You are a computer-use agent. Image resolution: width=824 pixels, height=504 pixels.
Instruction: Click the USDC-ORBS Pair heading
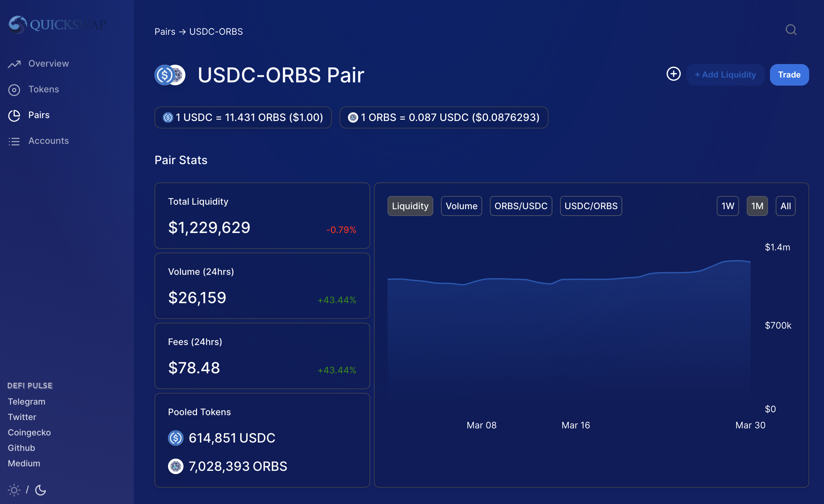pyautogui.click(x=281, y=75)
